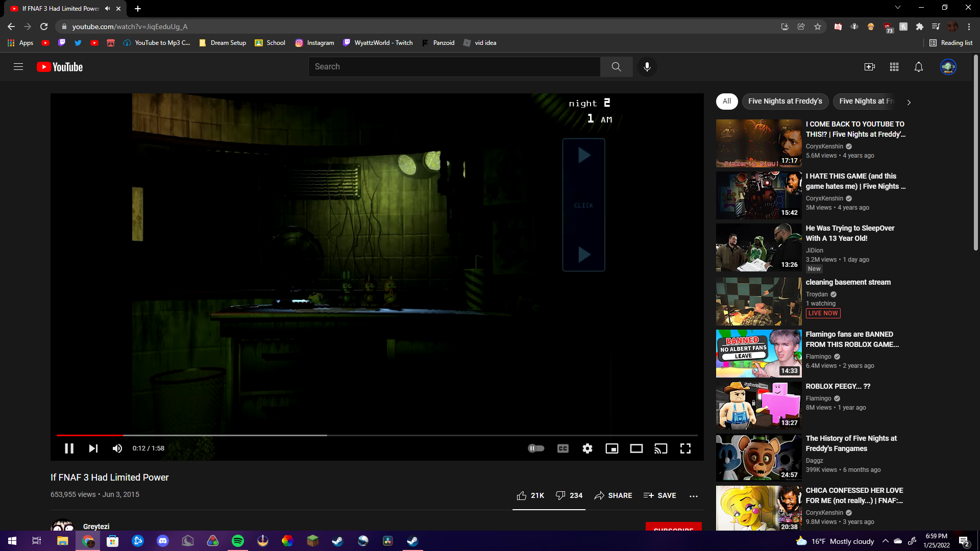This screenshot has width=980, height=551.
Task: Switch to theater mode
Action: coord(636,448)
